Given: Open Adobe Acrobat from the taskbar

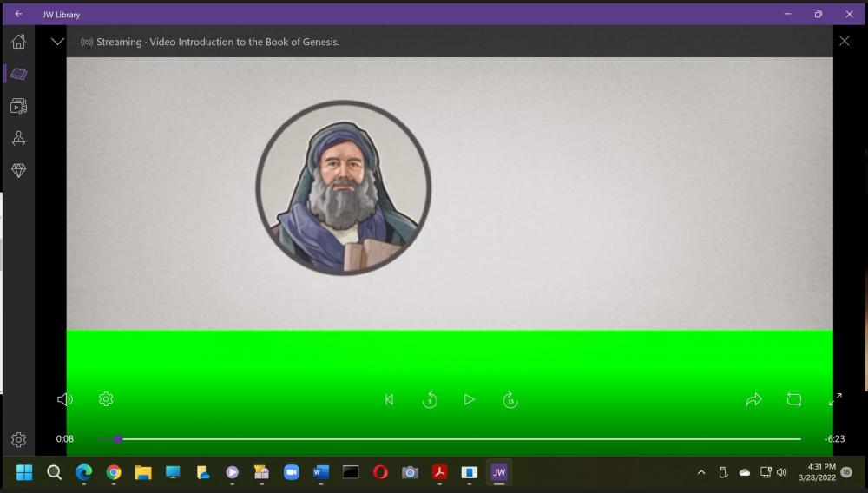Looking at the screenshot, I should tap(439, 472).
